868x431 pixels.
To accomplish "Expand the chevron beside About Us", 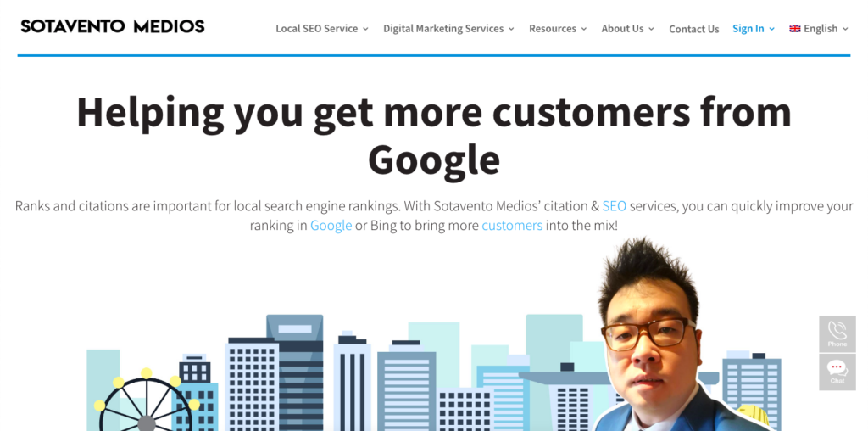I will click(651, 29).
